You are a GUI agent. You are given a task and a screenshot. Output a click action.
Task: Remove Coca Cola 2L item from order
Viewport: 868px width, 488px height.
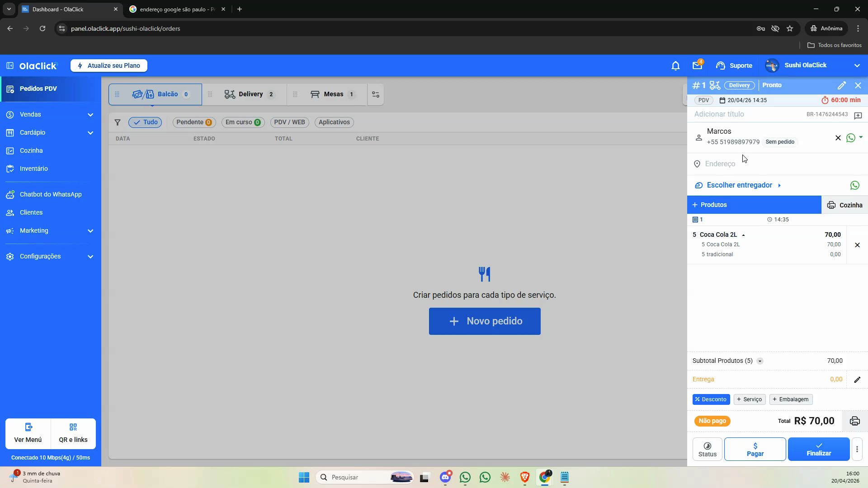coord(857,245)
